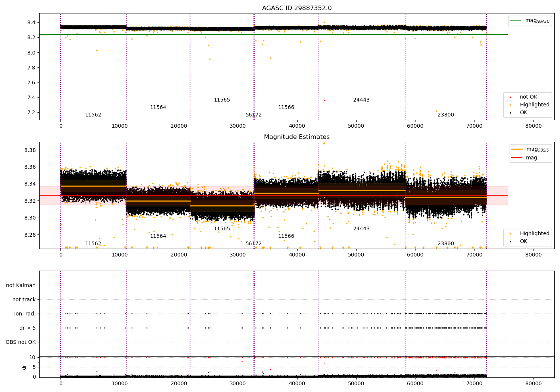Click the 8.38 y-axis tick label

click(30, 150)
